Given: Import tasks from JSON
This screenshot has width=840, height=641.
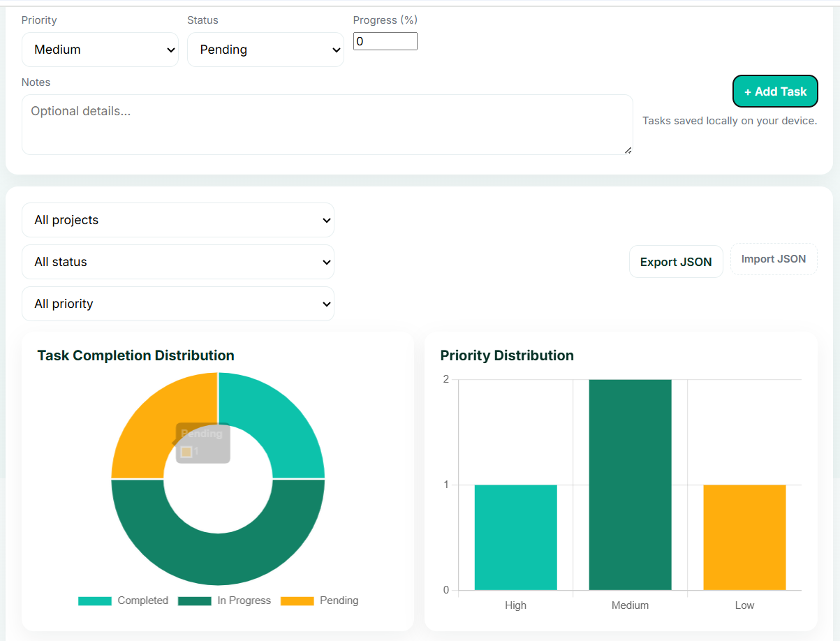Looking at the screenshot, I should (x=773, y=258).
